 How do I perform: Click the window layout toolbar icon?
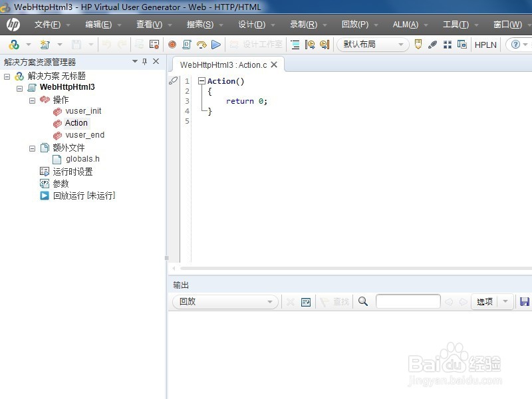462,45
